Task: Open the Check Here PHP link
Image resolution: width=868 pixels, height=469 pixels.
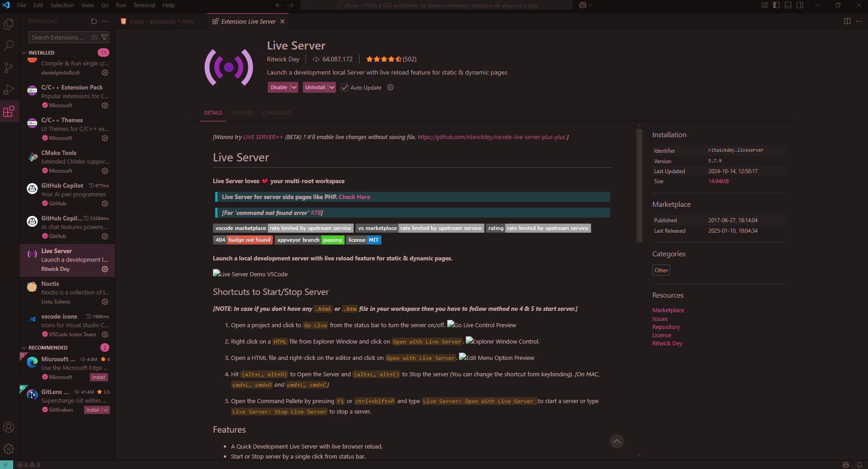Action: pos(354,197)
